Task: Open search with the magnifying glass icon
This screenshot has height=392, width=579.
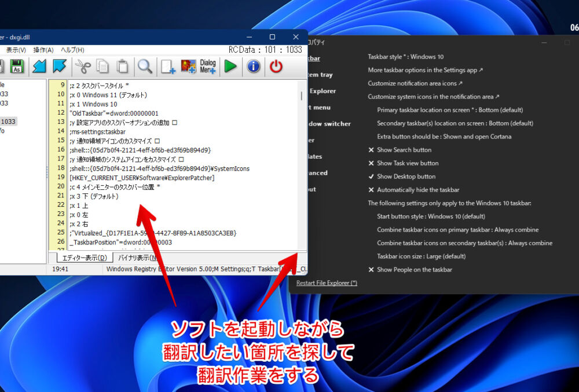Action: click(145, 67)
